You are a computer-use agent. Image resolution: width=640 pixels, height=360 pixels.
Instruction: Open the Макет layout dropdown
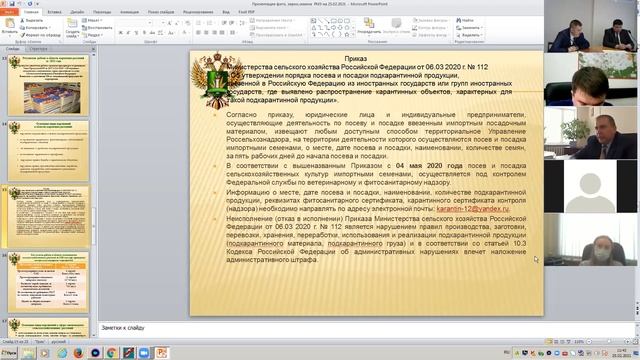tap(92, 20)
